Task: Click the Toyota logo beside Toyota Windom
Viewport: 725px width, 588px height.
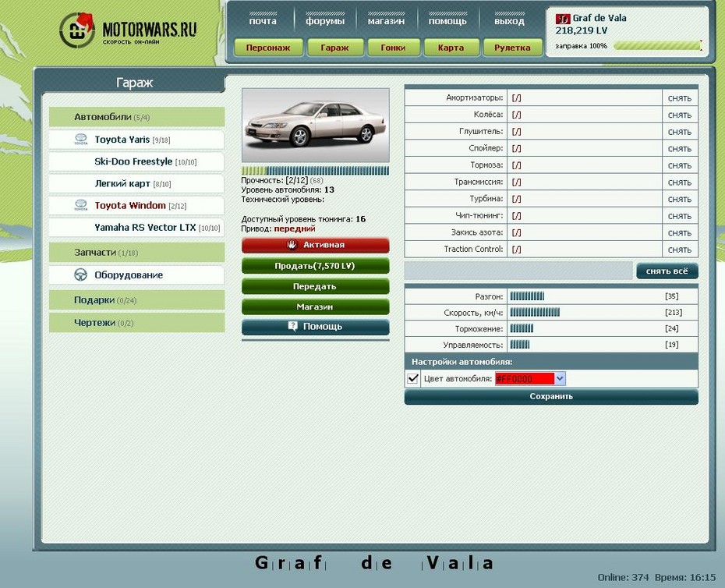Action: [x=81, y=205]
